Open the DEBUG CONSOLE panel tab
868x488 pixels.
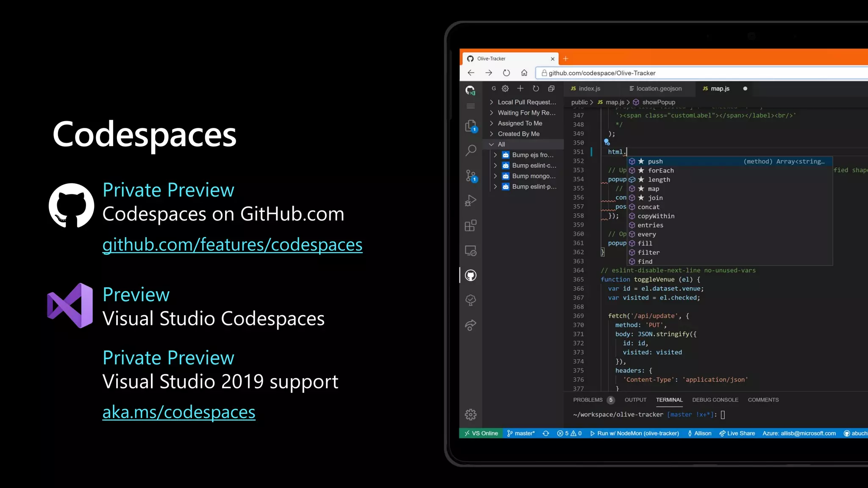point(715,400)
